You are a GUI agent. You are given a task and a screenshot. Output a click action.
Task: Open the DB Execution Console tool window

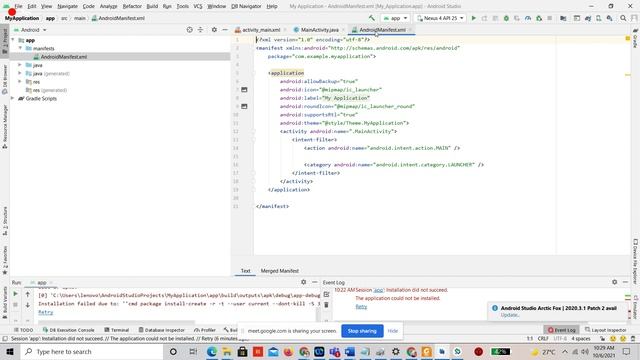[x=68, y=330]
